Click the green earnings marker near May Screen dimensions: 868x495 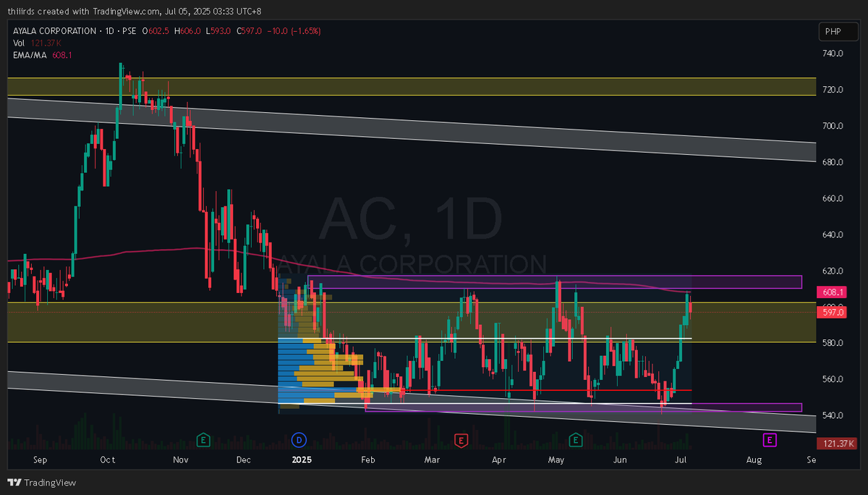click(576, 439)
